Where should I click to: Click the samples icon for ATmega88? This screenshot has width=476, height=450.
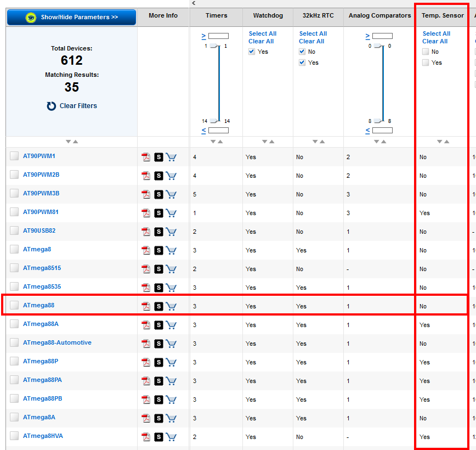click(158, 306)
